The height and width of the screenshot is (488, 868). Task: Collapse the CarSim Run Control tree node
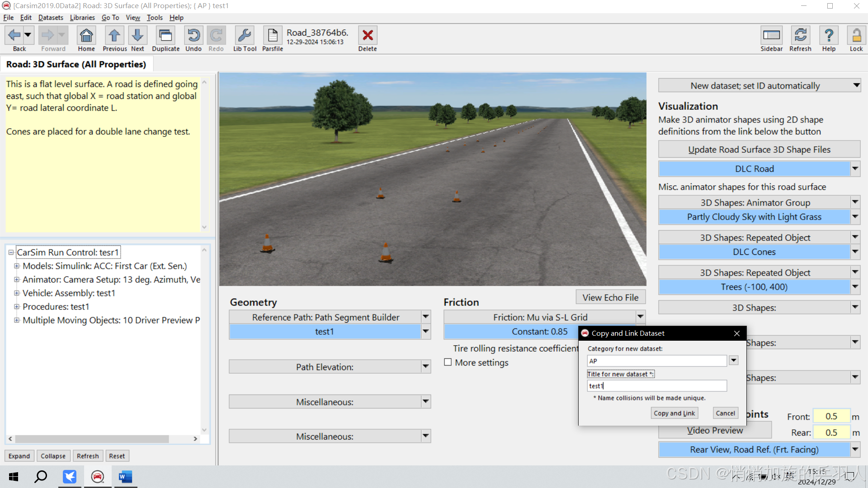coord(11,253)
